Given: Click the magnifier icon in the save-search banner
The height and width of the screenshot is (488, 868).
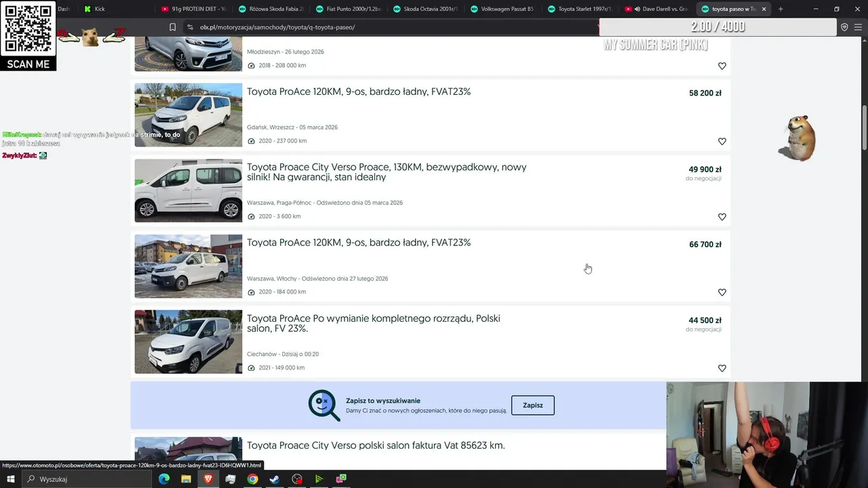Looking at the screenshot, I should [x=324, y=405].
